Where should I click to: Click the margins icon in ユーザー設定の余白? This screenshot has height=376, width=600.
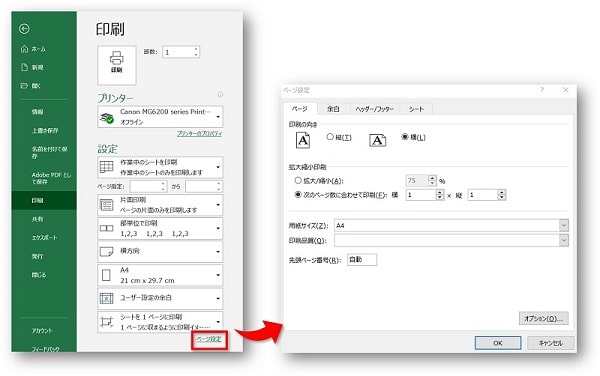106,298
